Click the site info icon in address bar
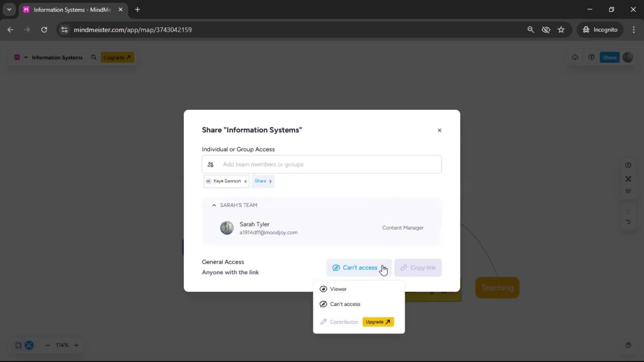644x362 pixels. (64, 30)
